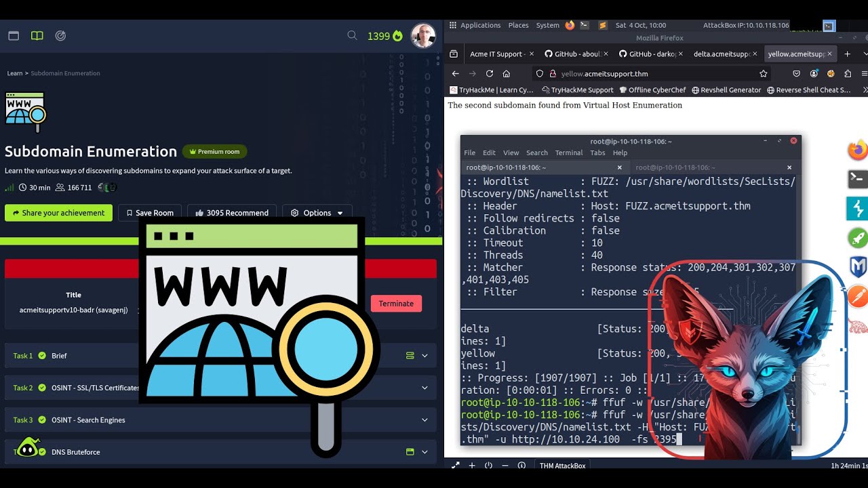Screen dimensions: 868x488
Task: Close the yellow.acmeitsupport tab
Action: coord(829,54)
